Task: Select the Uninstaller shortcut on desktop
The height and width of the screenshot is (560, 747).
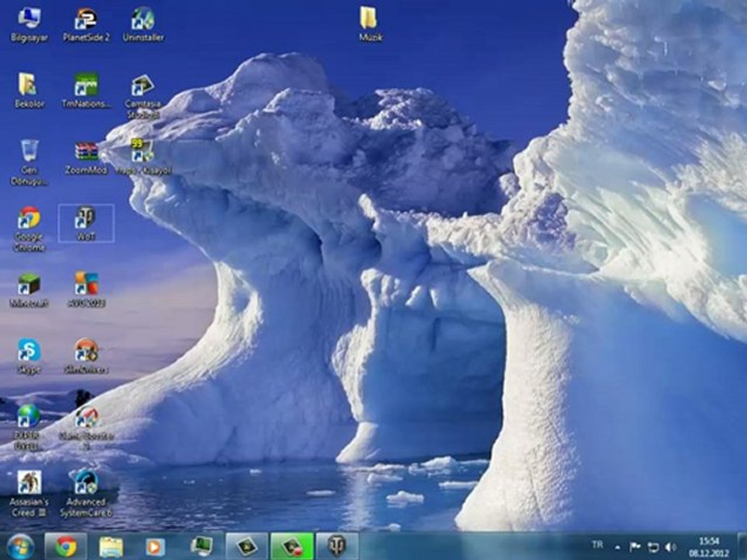Action: pyautogui.click(x=143, y=25)
